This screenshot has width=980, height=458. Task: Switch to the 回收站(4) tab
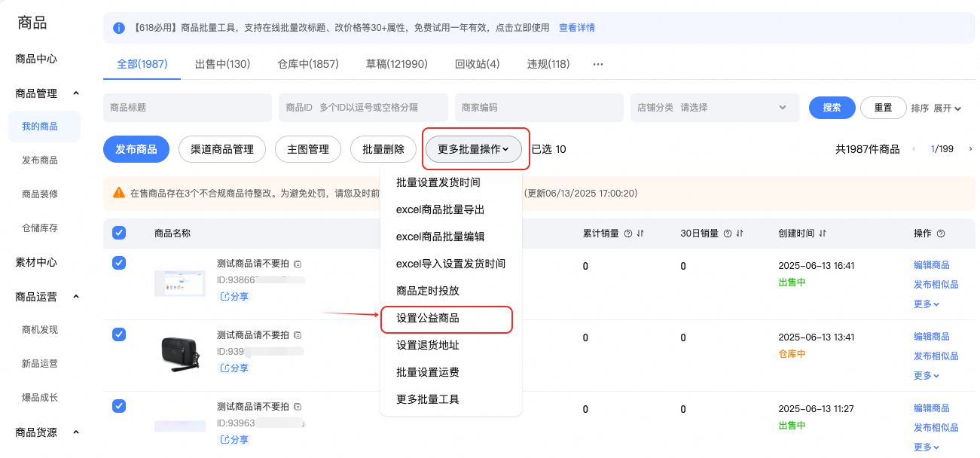pyautogui.click(x=477, y=64)
